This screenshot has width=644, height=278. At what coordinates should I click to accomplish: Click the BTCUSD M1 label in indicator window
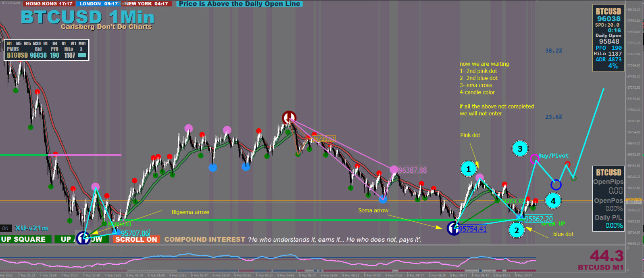coord(601,267)
